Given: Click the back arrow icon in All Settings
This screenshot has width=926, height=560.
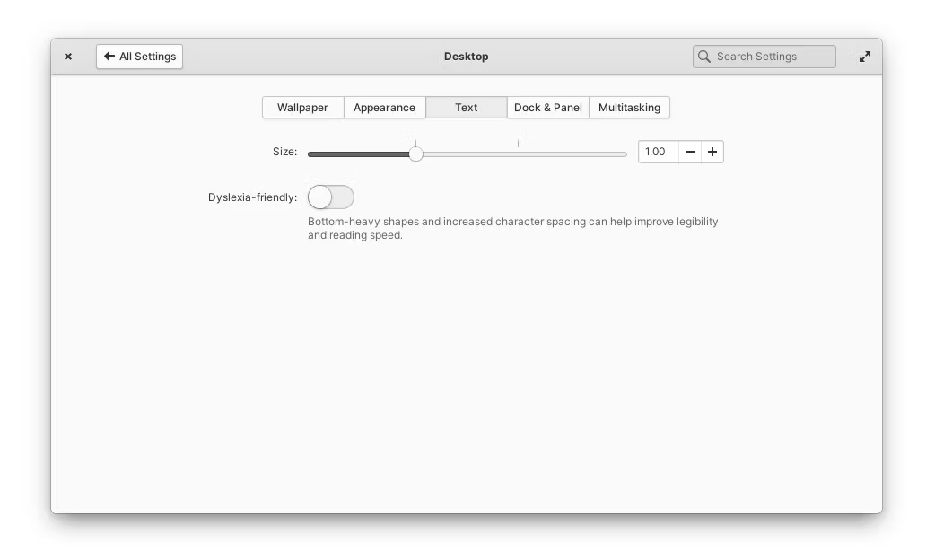Looking at the screenshot, I should pyautogui.click(x=109, y=57).
